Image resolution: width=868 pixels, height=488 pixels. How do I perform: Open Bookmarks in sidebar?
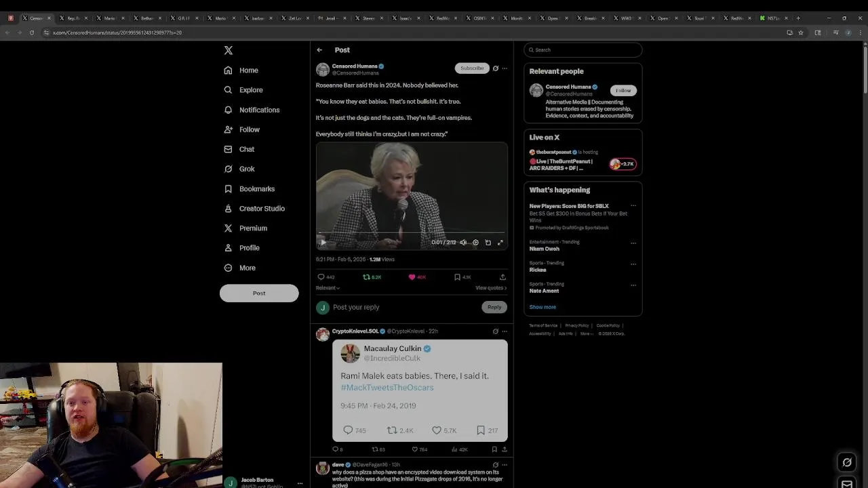(250, 189)
